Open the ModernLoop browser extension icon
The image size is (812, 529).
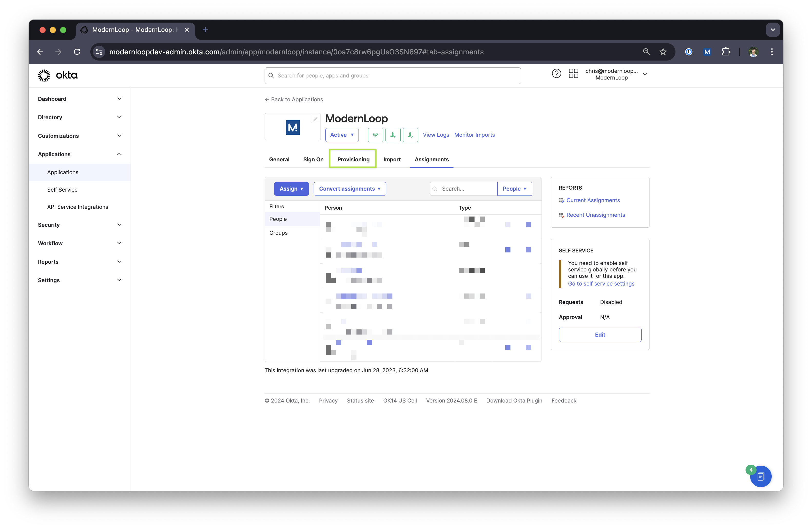[x=707, y=52]
